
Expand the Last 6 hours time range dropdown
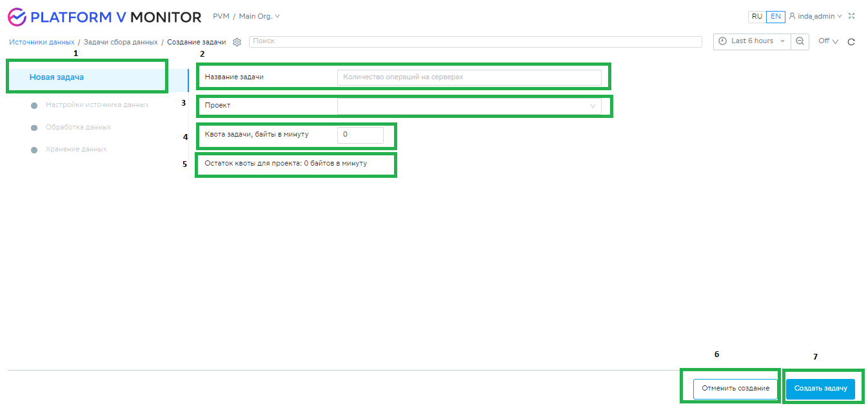(752, 41)
